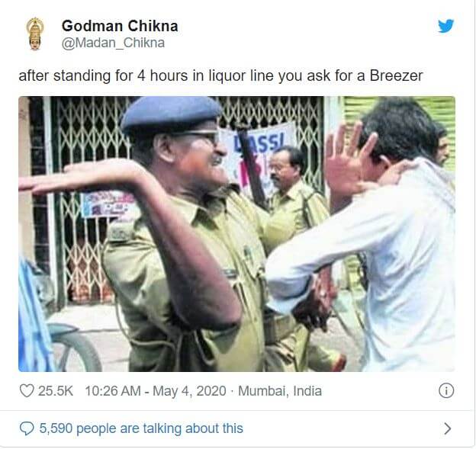Open the Godman Chikna display name
This screenshot has height=449, width=476.
point(120,26)
